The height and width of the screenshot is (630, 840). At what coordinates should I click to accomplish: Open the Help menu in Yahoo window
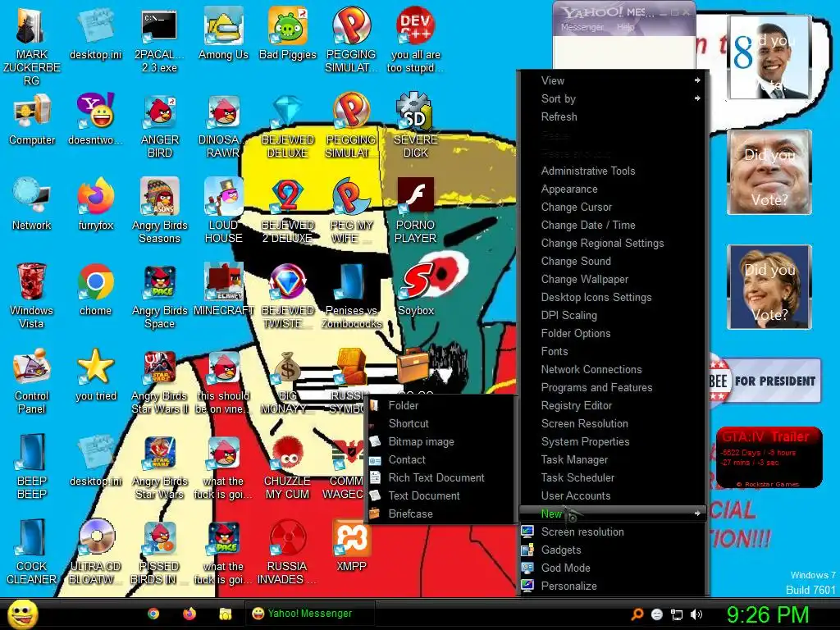pos(625,27)
